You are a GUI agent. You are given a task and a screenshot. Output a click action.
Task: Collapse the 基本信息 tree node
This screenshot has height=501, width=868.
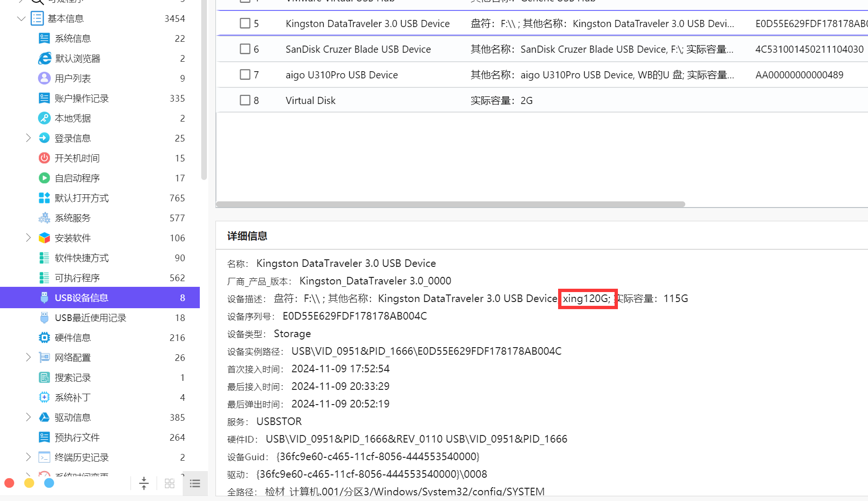(21, 19)
